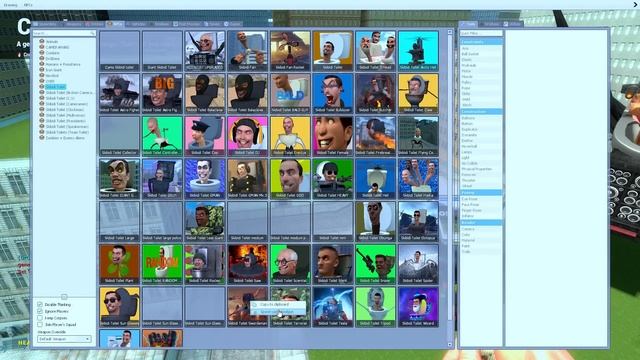Image resolution: width=640 pixels, height=360 pixels.
Task: Select the Skibidi Toilet Tesla thumbnail
Action: 333,307
